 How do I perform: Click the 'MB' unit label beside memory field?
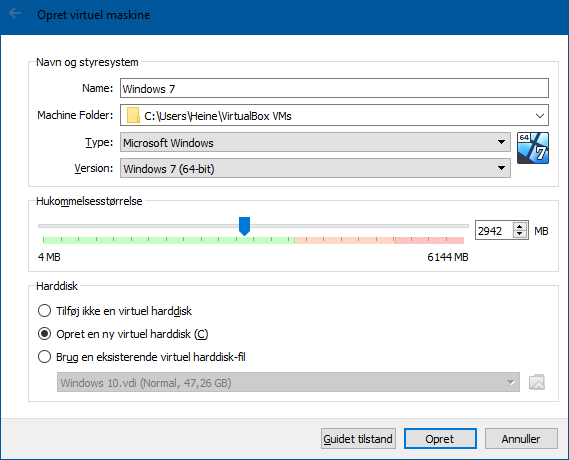click(541, 231)
